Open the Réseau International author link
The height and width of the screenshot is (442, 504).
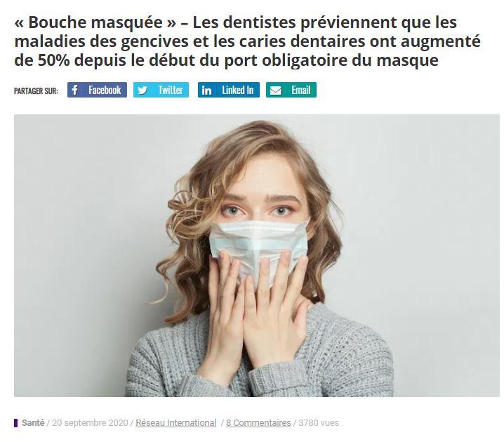(175, 423)
